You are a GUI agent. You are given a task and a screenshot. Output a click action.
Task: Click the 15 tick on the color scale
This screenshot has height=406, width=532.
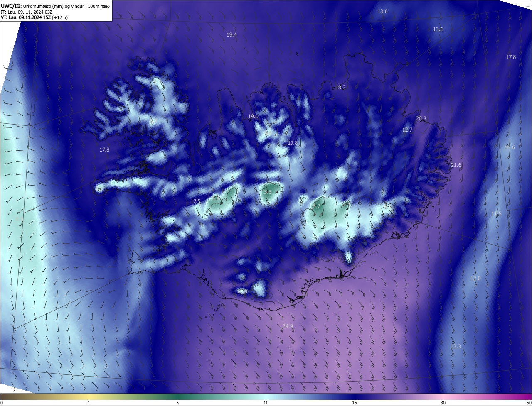tap(355, 403)
